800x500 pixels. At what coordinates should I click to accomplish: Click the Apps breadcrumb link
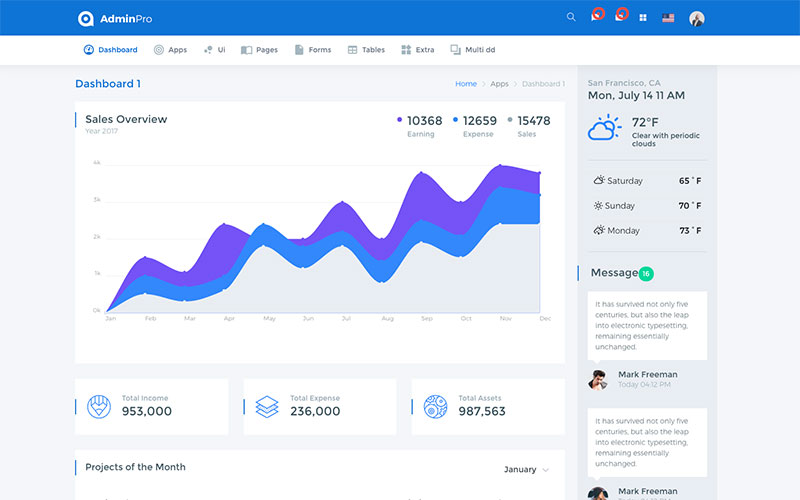tap(499, 84)
